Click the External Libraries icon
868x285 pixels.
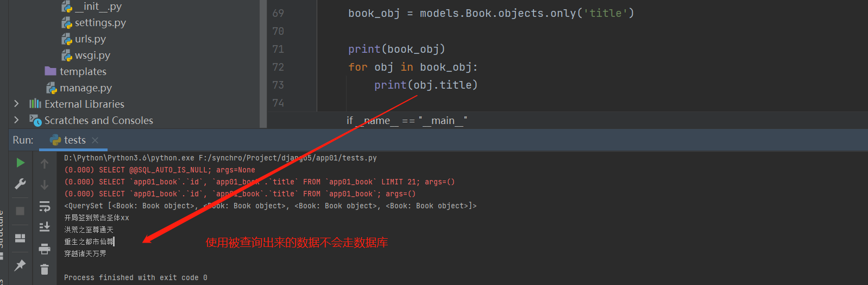[35, 103]
